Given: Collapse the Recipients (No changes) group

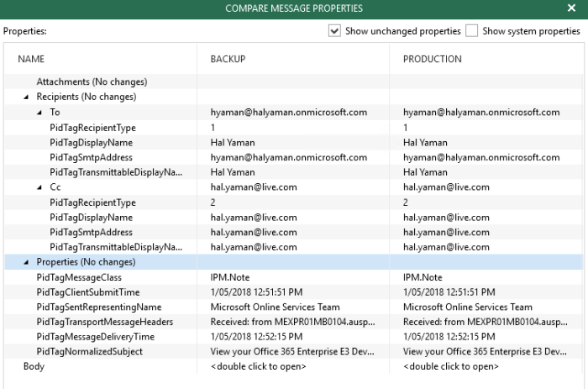Looking at the screenshot, I should click(26, 97).
